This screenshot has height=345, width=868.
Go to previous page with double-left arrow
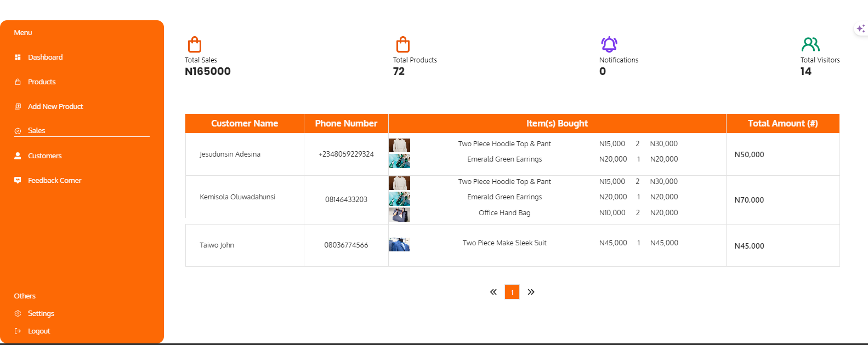coord(493,292)
